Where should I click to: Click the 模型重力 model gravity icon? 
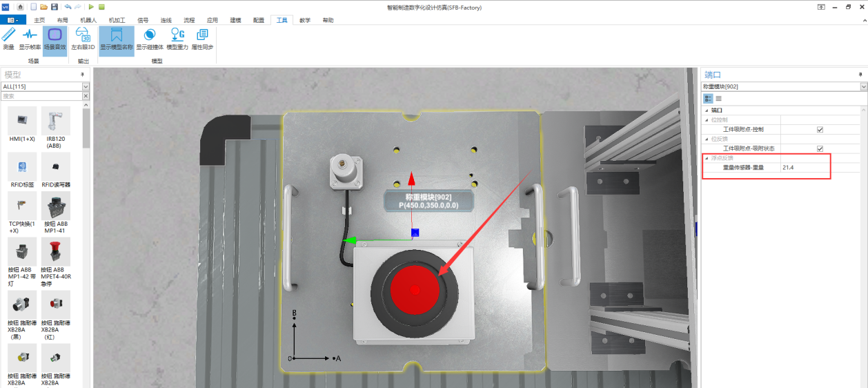tap(177, 39)
